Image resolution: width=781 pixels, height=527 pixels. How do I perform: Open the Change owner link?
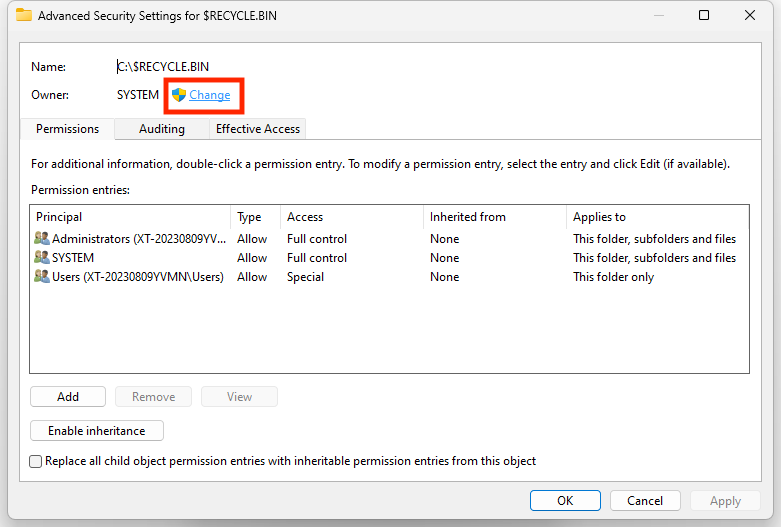(x=210, y=95)
